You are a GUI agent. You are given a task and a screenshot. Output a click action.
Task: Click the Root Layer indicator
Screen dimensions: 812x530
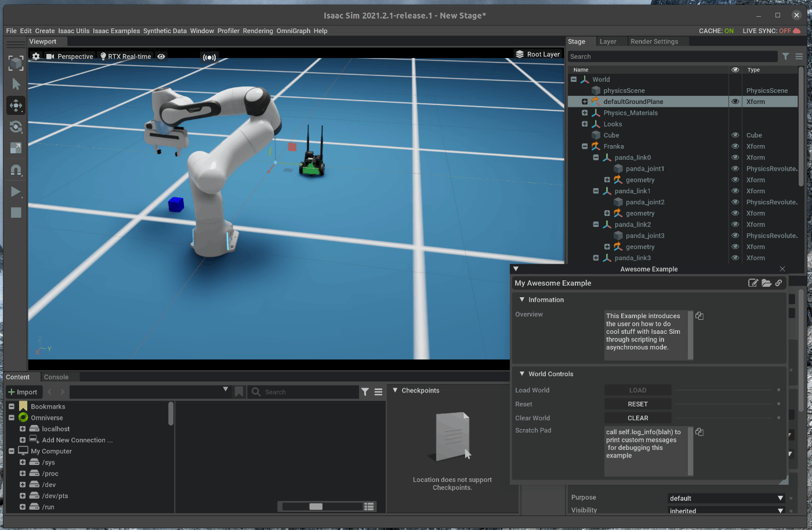538,54
